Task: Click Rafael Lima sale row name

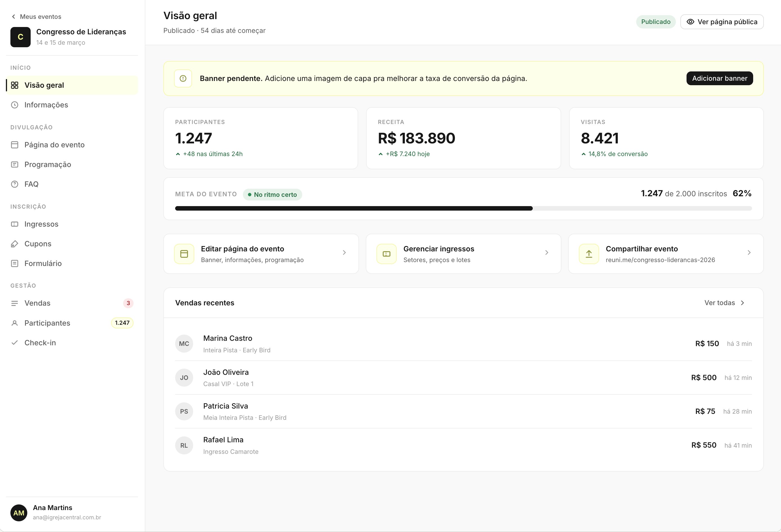Action: click(x=223, y=440)
